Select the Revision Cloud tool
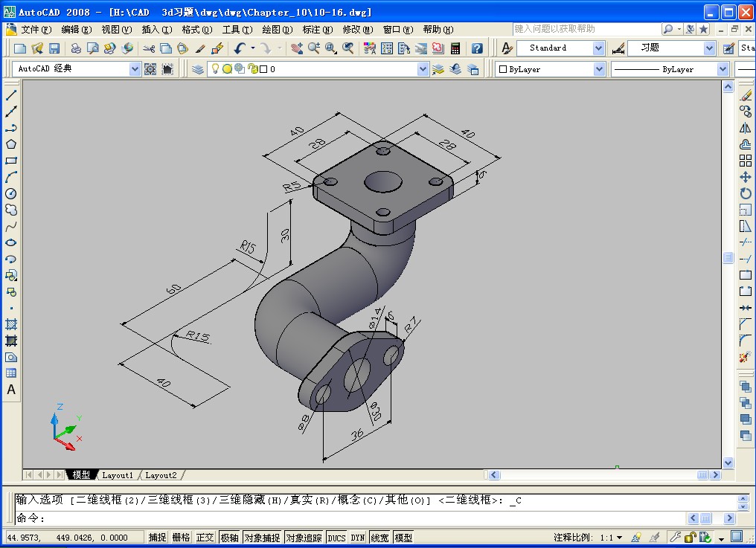This screenshot has width=756, height=548. tap(11, 210)
